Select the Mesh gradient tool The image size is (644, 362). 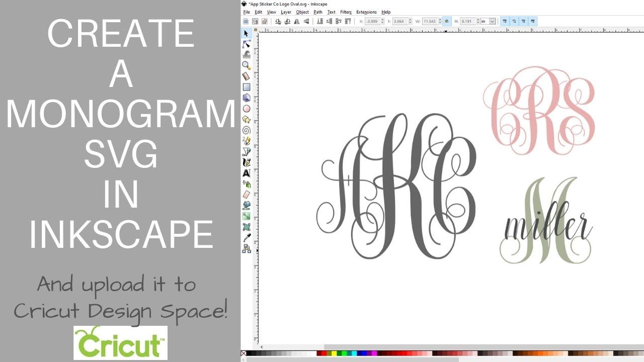click(x=246, y=227)
